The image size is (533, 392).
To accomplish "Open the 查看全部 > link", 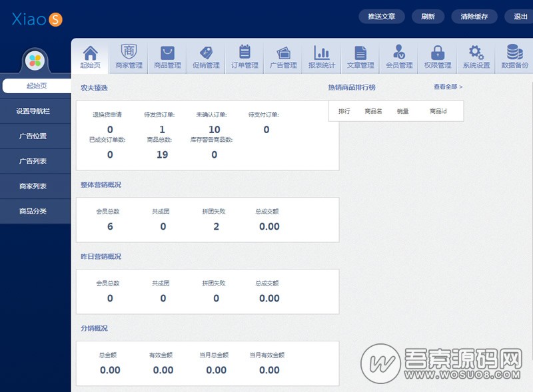I will pos(448,87).
